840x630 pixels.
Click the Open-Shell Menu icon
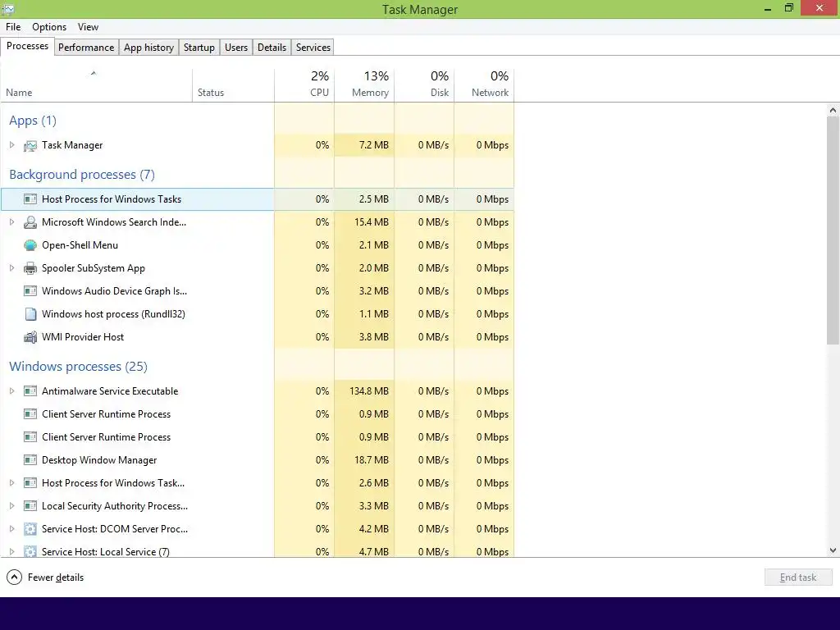tap(30, 245)
